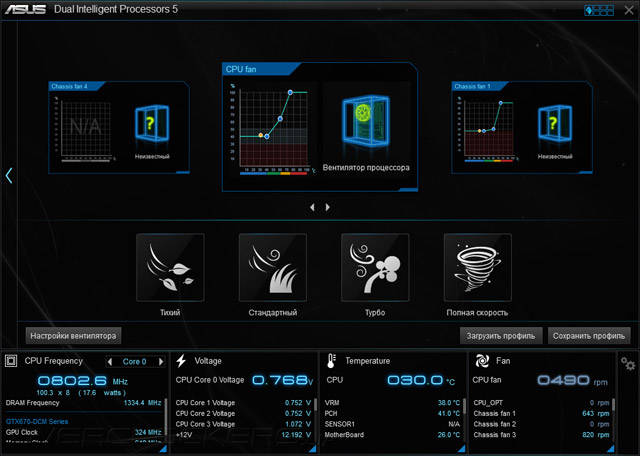The image size is (640, 456).
Task: Click the MotherBoard temperature row
Action: (x=393, y=435)
